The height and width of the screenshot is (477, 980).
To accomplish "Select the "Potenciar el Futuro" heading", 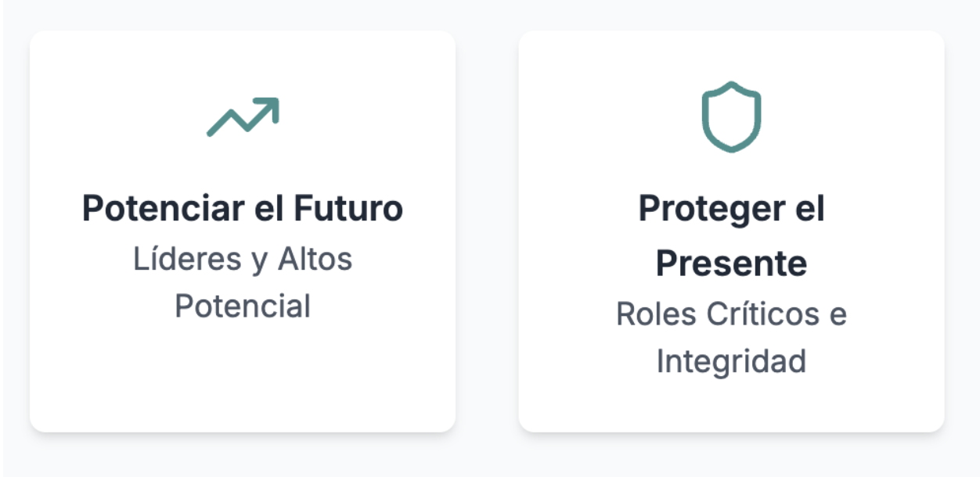I will (243, 209).
